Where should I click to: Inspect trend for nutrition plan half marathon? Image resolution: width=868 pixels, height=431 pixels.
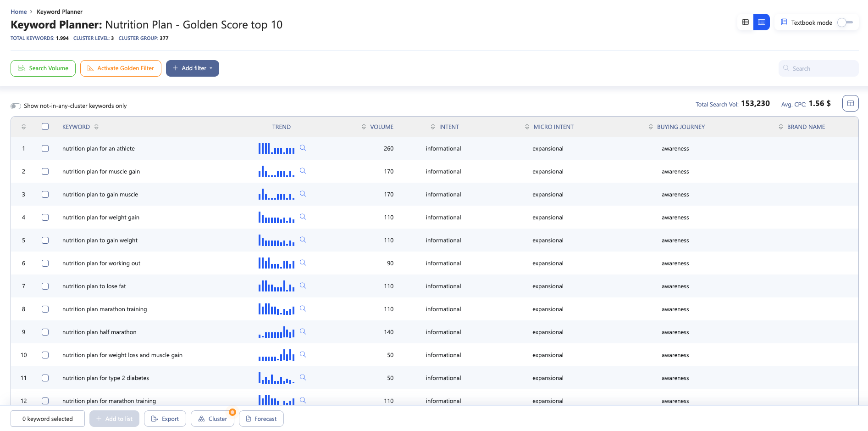pos(303,331)
